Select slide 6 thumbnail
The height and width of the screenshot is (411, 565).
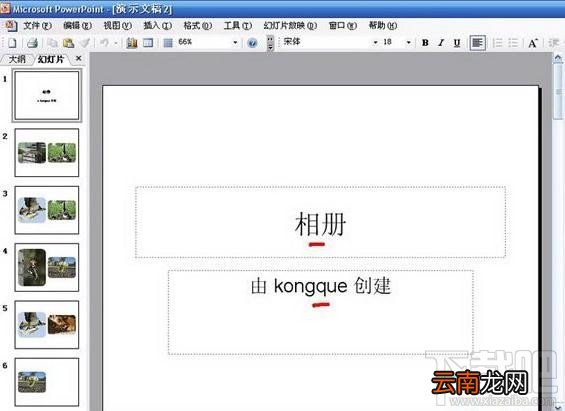[47, 382]
